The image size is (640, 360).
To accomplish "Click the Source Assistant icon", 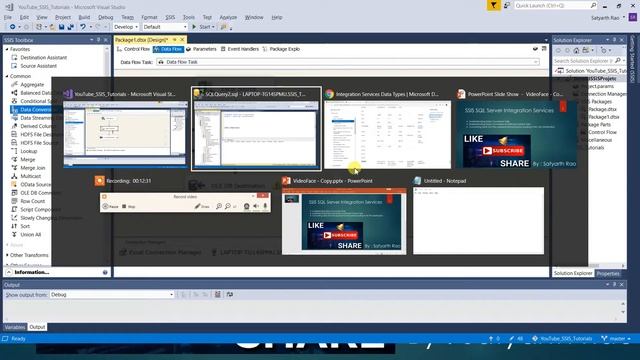I will (x=14, y=66).
